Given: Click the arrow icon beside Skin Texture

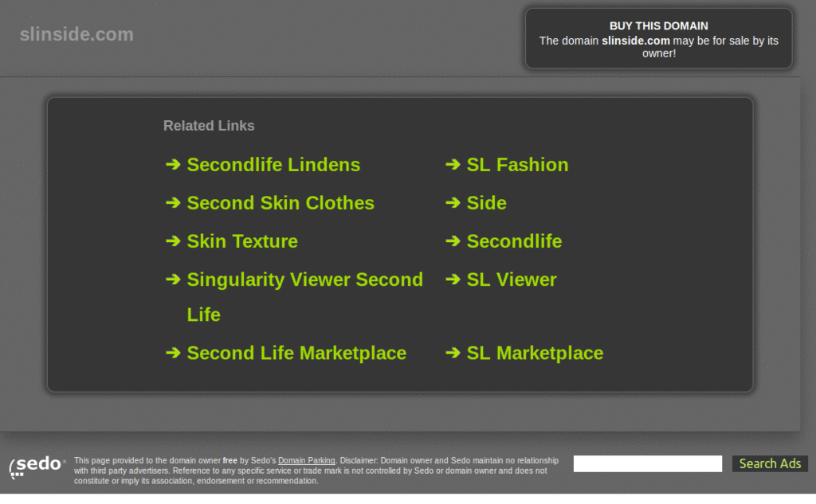Looking at the screenshot, I should pyautogui.click(x=173, y=241).
